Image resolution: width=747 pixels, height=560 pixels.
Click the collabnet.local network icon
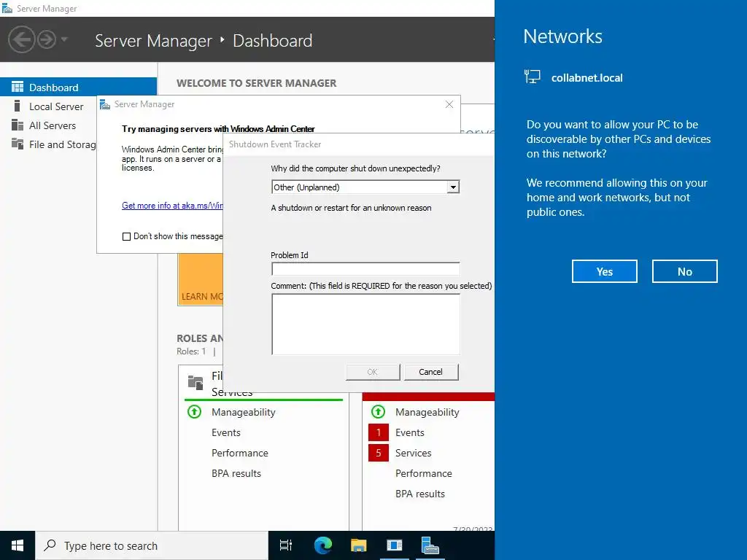(x=532, y=77)
